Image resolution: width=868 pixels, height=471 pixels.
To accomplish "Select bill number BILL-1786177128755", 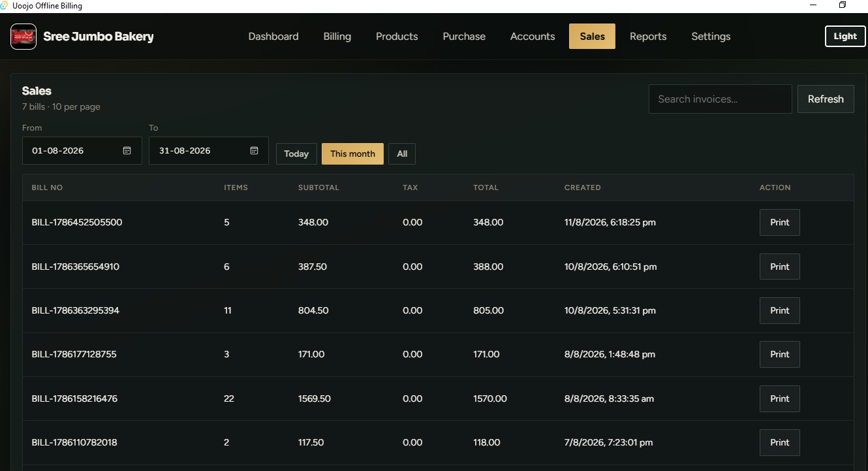I will click(74, 355).
